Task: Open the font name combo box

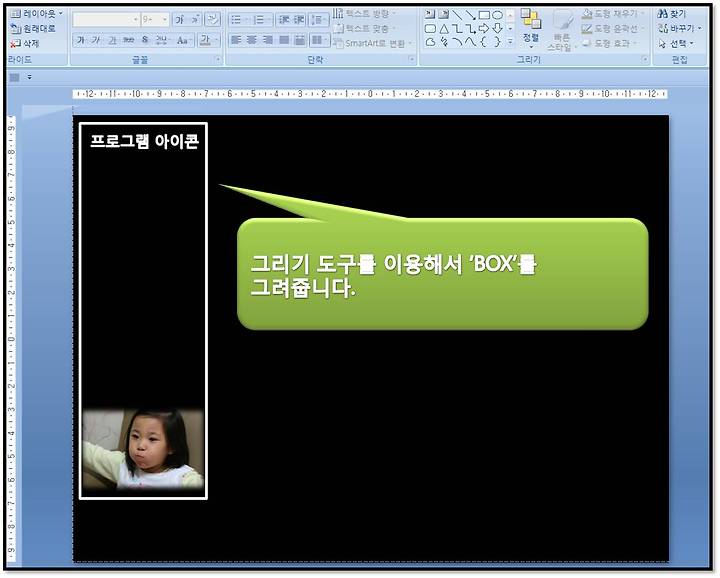Action: pyautogui.click(x=106, y=19)
